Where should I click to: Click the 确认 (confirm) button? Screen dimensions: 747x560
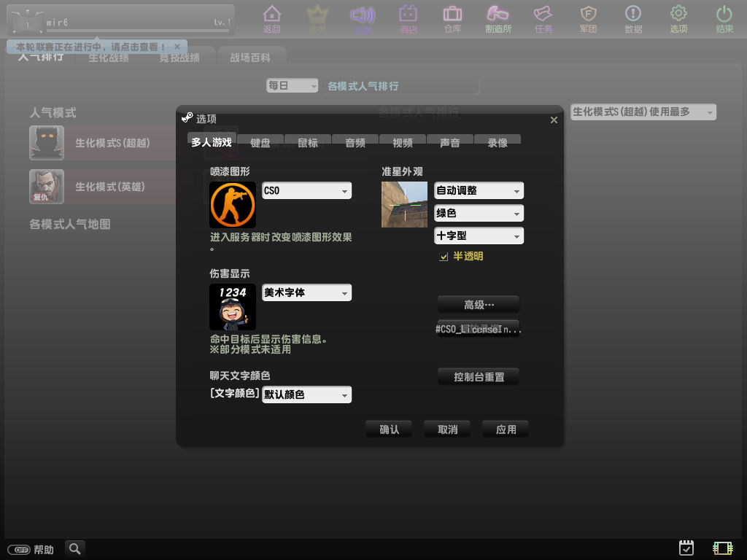(389, 429)
